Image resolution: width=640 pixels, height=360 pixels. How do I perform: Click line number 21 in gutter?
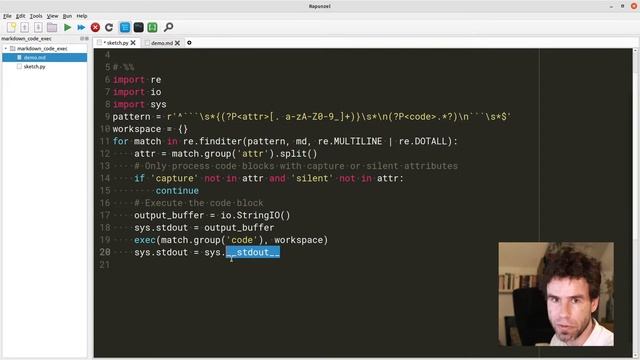pos(105,264)
